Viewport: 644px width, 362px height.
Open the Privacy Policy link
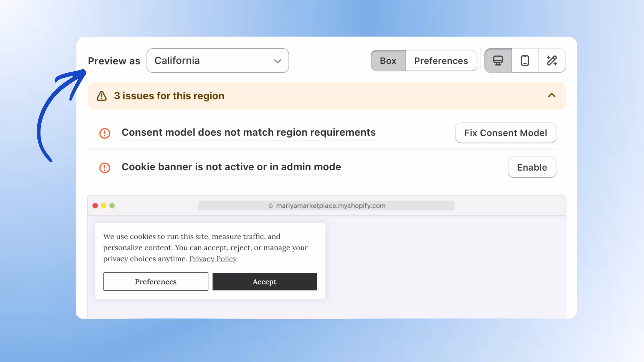(x=213, y=259)
